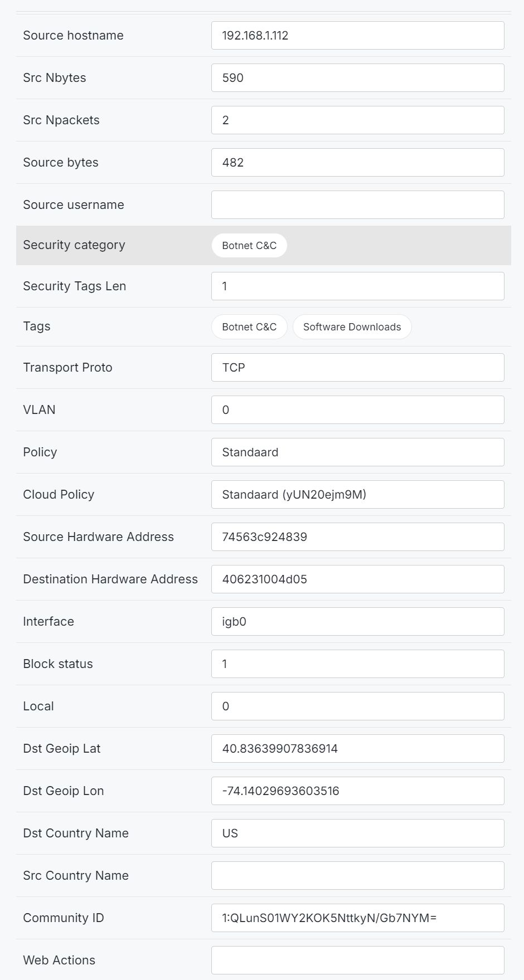Click the Src Npackets value field
The width and height of the screenshot is (524, 980).
358,120
